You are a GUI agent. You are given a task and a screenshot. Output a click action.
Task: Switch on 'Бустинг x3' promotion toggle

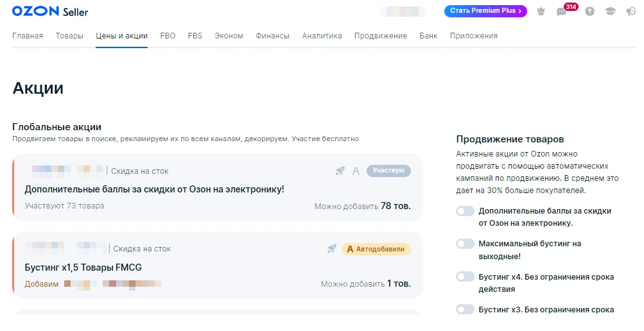465,309
